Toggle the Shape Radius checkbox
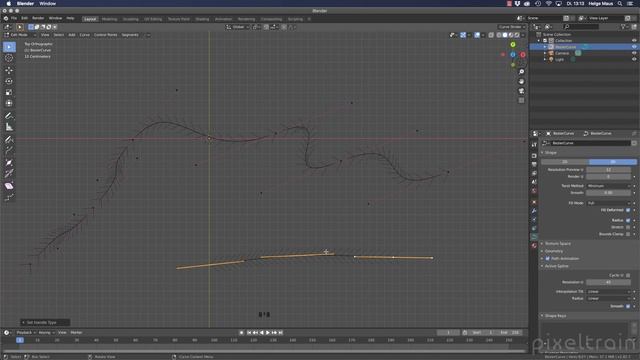The image size is (640, 360). click(628, 220)
